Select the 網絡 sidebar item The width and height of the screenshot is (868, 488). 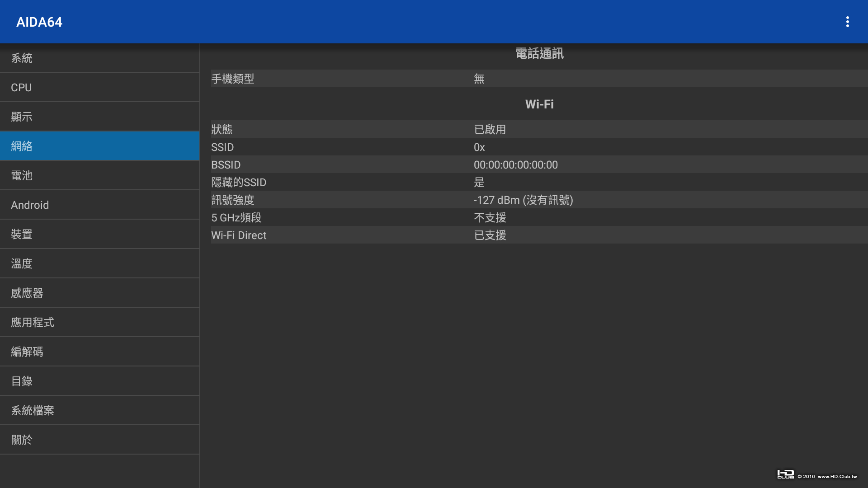99,146
